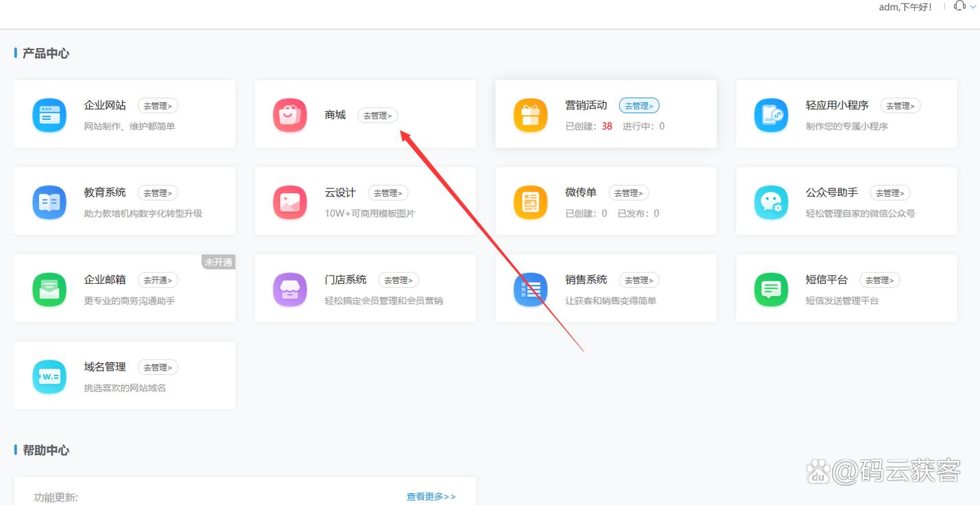Click the 企业网站 title text
Viewport: 980px width, 505px height.
tap(105, 106)
